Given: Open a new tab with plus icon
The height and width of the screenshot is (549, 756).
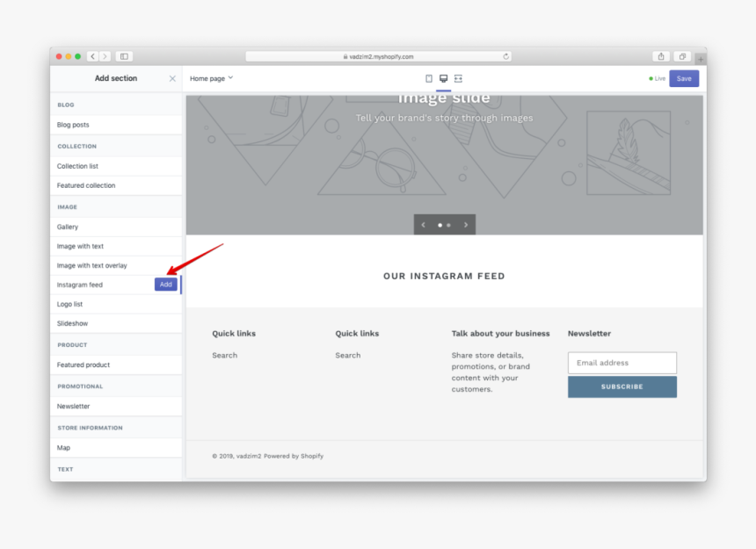Looking at the screenshot, I should pos(701,59).
